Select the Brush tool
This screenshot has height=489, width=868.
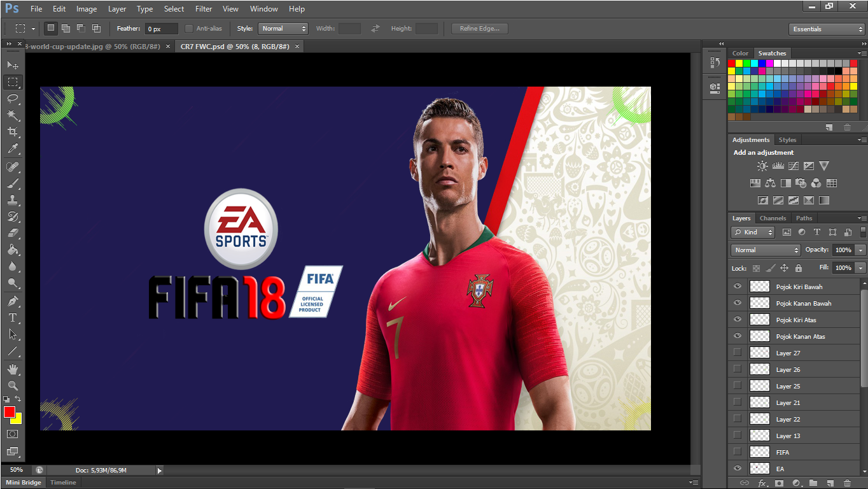pyautogui.click(x=12, y=183)
